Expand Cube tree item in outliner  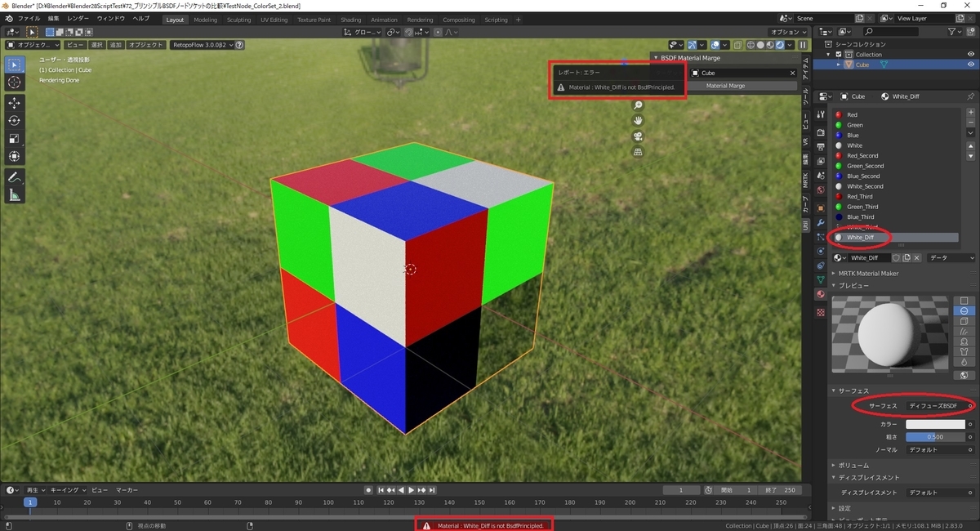pyautogui.click(x=837, y=65)
